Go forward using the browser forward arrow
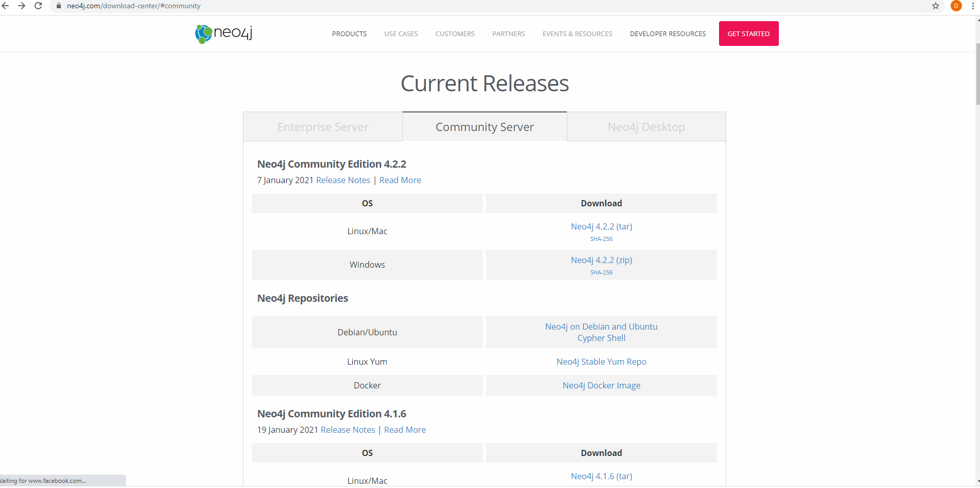Viewport: 980px width, 488px height. pos(22,6)
